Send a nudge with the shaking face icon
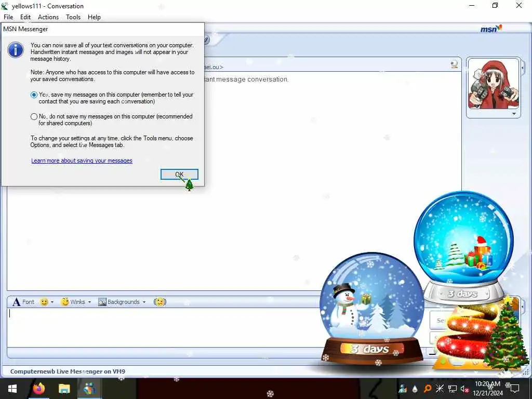The height and width of the screenshot is (399, 532). 160,302
